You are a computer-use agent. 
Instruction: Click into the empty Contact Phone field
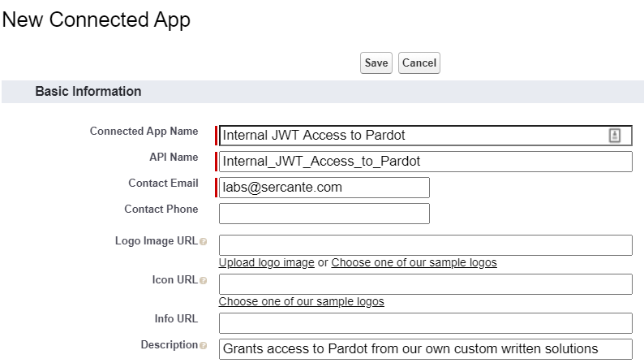click(324, 214)
